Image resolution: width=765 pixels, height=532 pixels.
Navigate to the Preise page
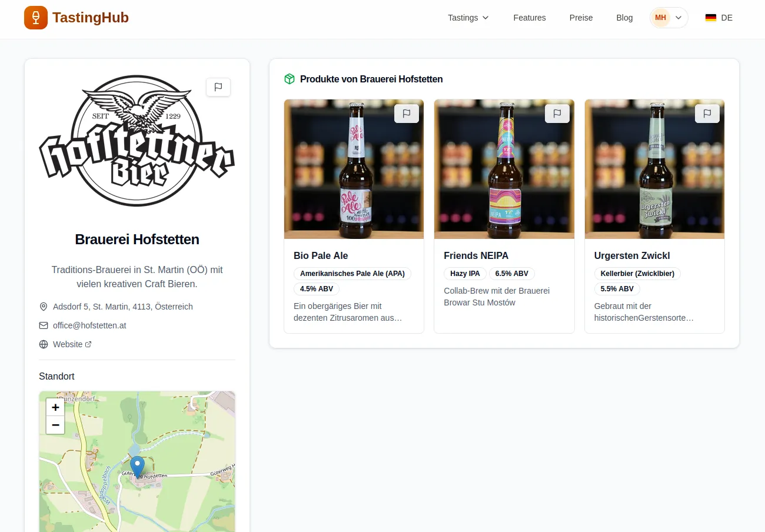[581, 18]
